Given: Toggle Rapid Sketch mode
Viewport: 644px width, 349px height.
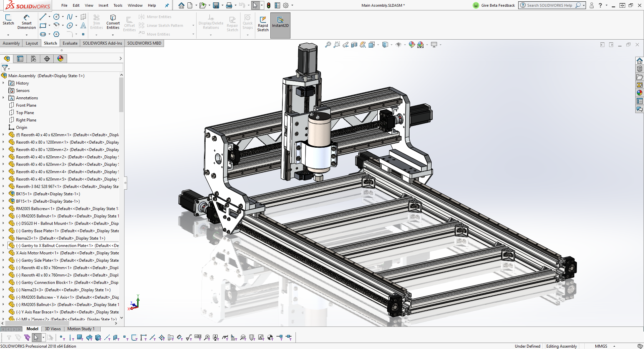Looking at the screenshot, I should (263, 23).
